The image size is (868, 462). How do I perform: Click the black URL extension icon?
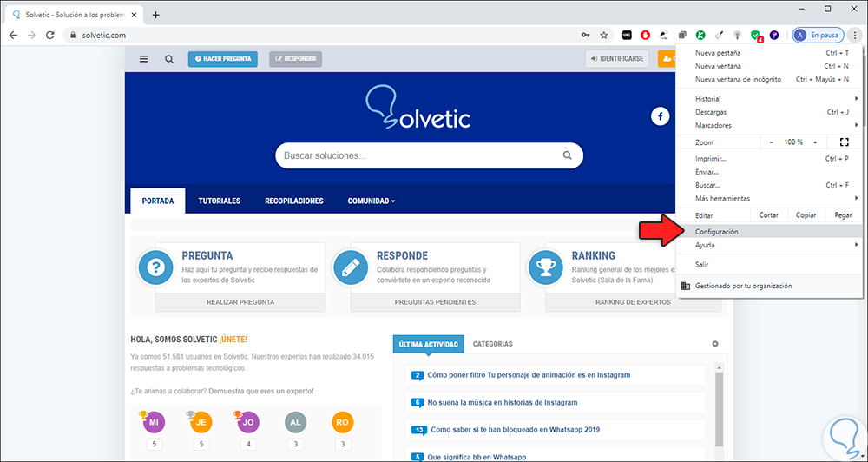pyautogui.click(x=628, y=35)
